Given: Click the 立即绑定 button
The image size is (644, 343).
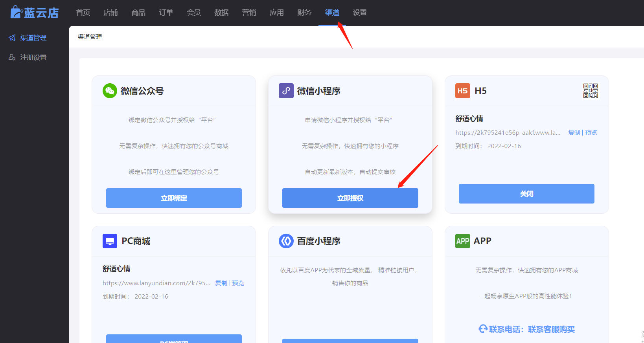Looking at the screenshot, I should pos(174,198).
